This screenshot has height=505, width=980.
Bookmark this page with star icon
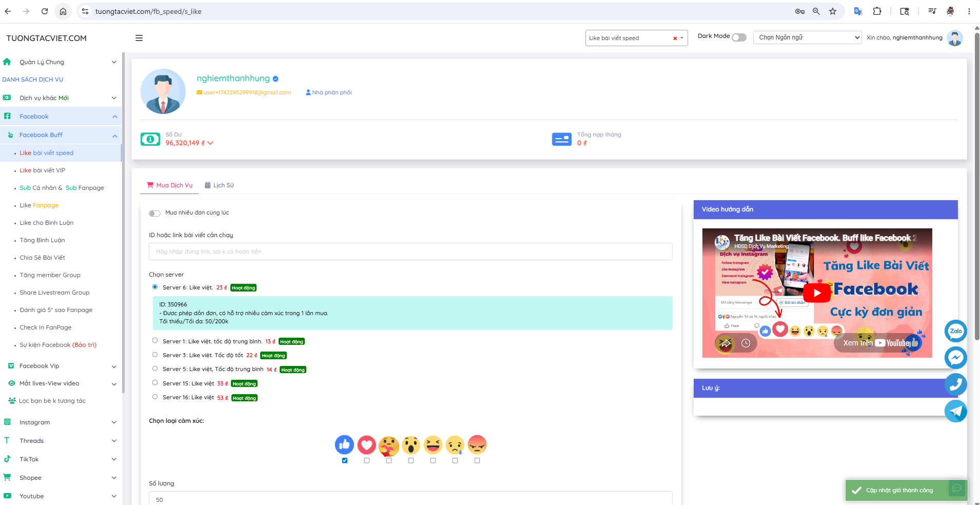tap(833, 11)
